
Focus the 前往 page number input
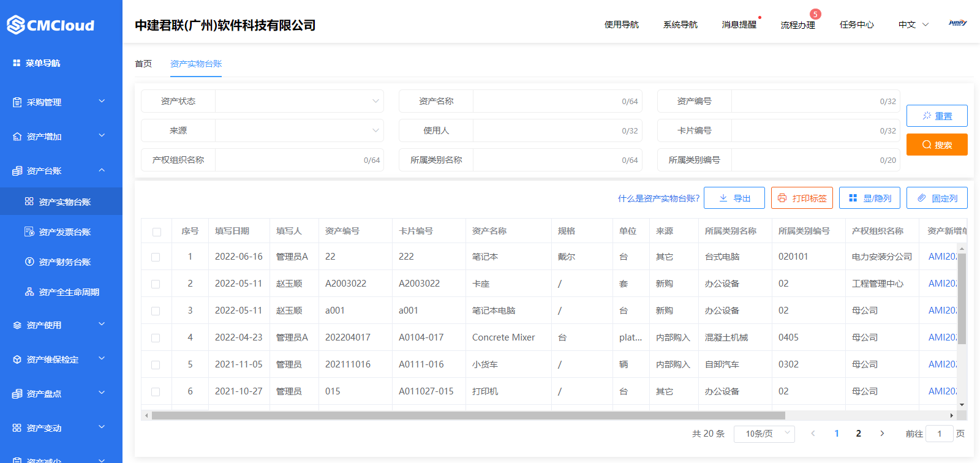[940, 434]
